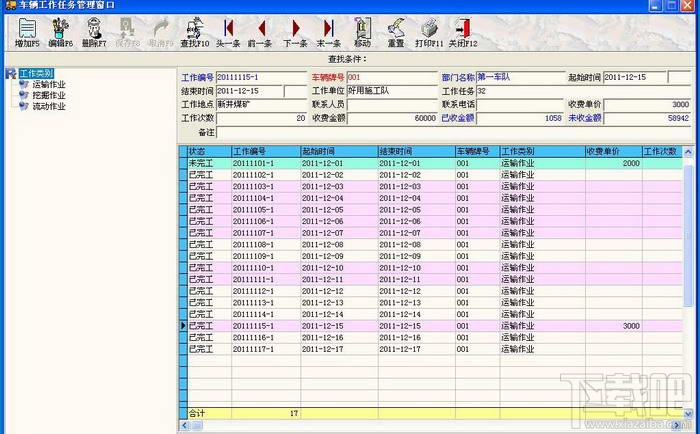Click the 关闭F12 close door icon
Viewport: 700px width, 434px height.
(x=463, y=32)
